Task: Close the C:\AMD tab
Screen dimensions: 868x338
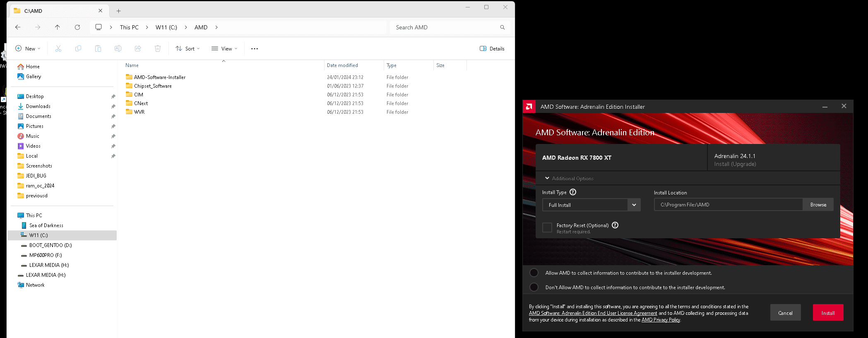Action: point(100,11)
